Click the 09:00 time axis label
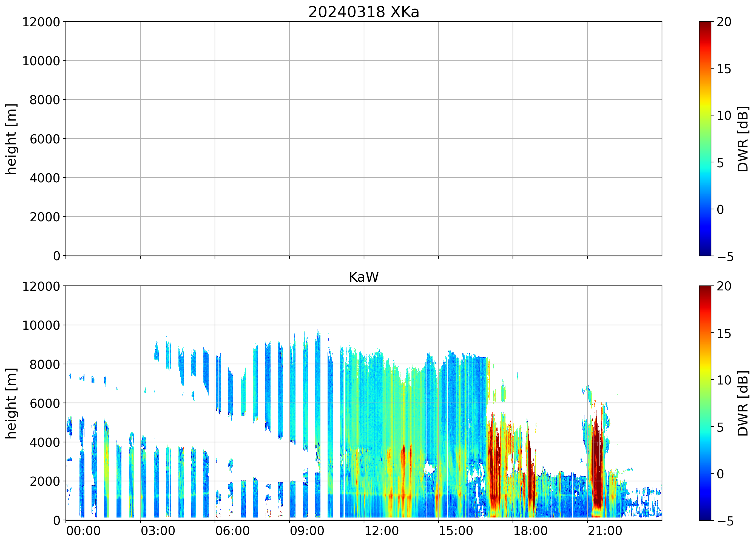This screenshot has width=756, height=543. [307, 531]
